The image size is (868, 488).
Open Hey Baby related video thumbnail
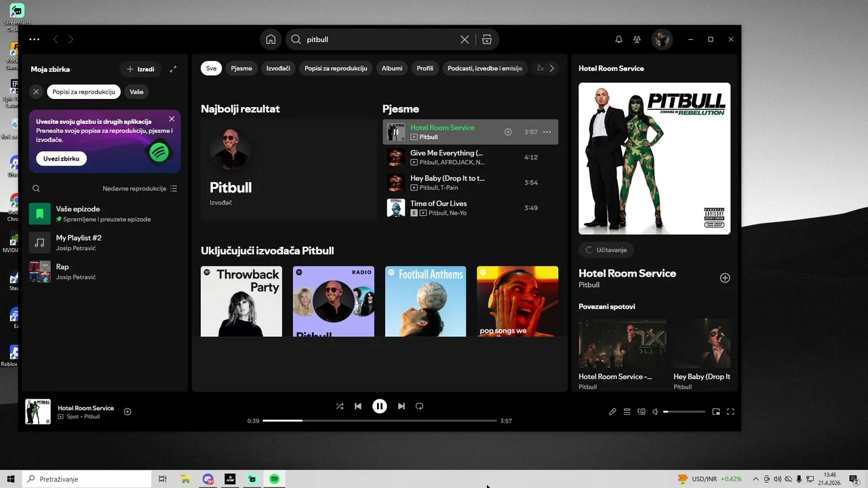pos(702,344)
